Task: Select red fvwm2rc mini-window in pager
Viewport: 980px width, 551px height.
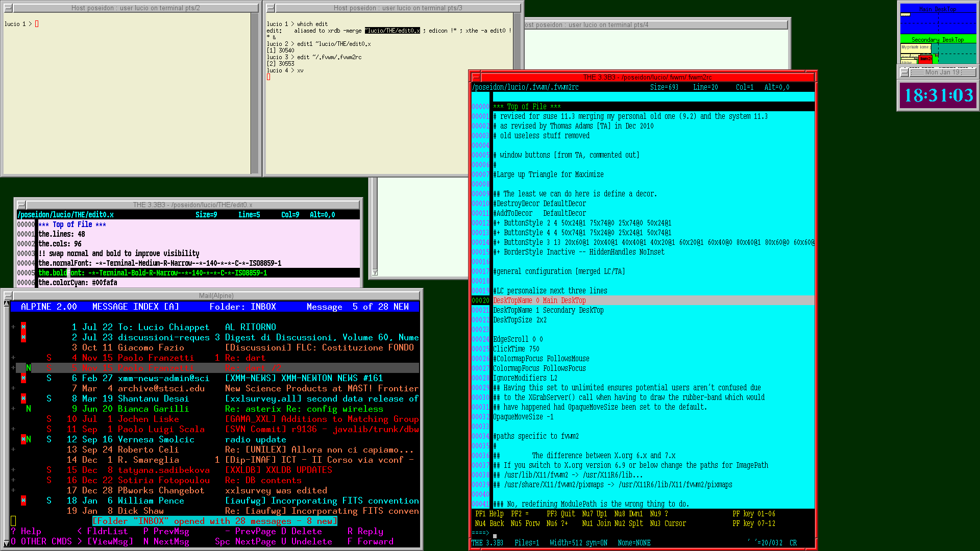Action: click(925, 59)
